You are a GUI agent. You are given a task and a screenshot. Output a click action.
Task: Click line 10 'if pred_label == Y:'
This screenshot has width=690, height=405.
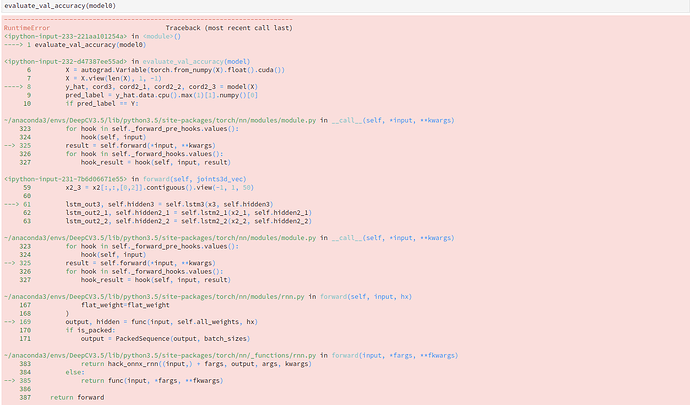[81, 103]
